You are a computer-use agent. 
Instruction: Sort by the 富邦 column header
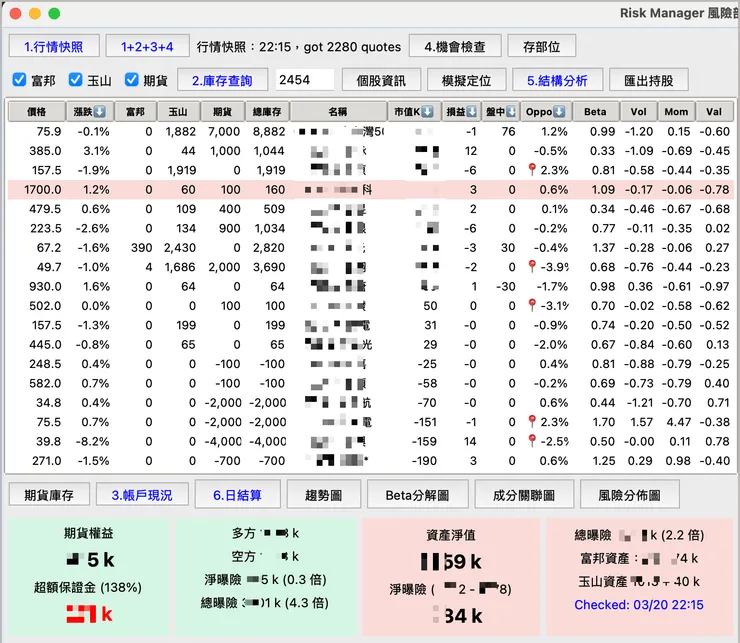[135, 111]
